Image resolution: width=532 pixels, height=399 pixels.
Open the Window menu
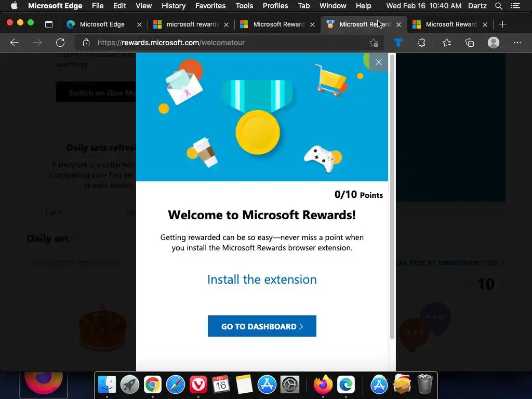click(332, 6)
